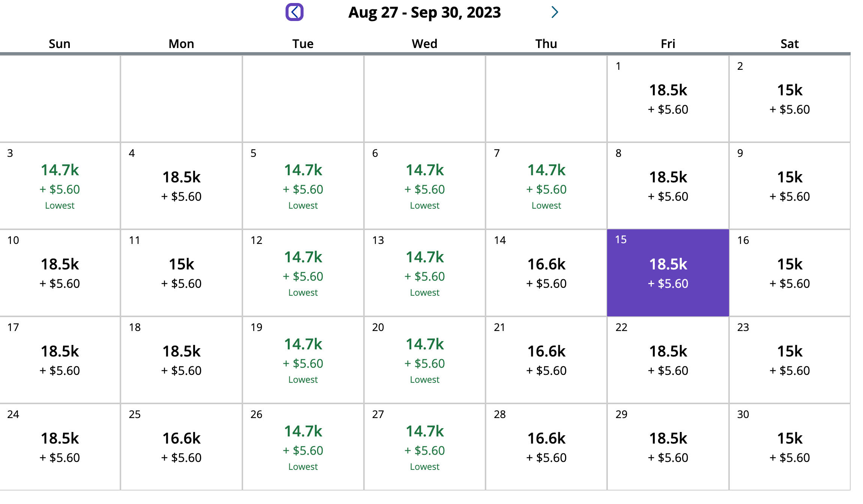Pick Friday September 29 fare
Screen dimensions: 863x504
pyautogui.click(x=668, y=447)
